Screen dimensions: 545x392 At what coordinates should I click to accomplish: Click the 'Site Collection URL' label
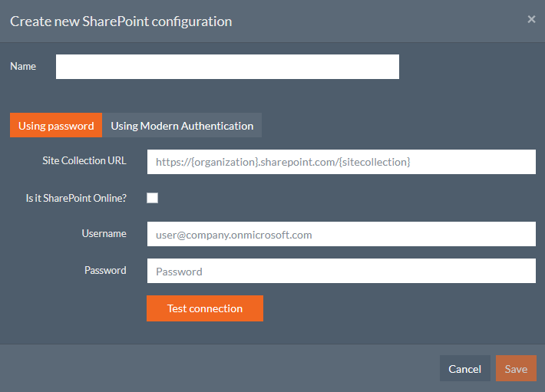pos(84,161)
